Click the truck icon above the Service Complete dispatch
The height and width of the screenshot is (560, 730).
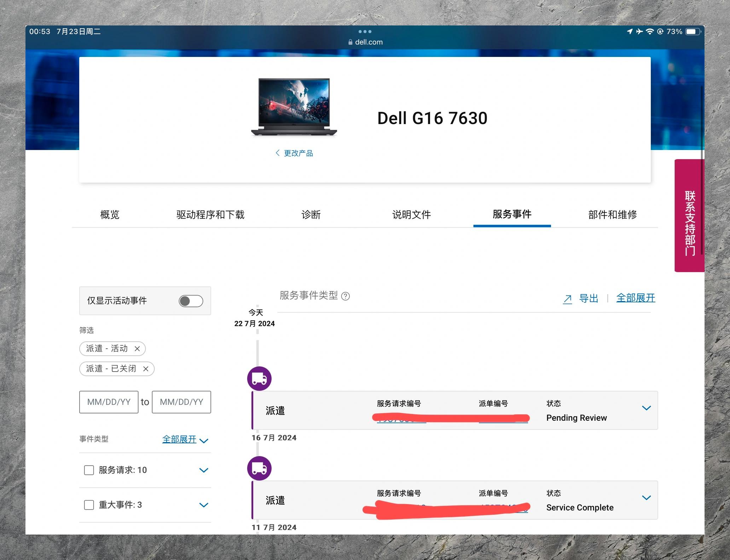[x=259, y=468]
